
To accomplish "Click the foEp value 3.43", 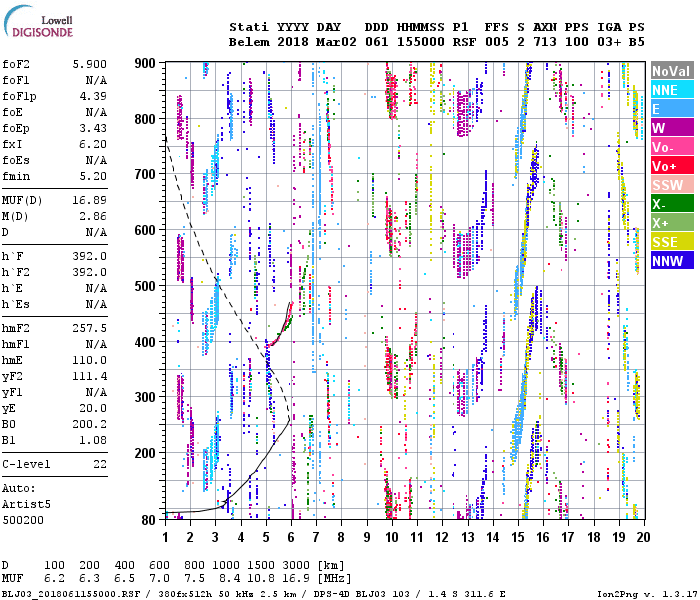I will click(x=93, y=129).
